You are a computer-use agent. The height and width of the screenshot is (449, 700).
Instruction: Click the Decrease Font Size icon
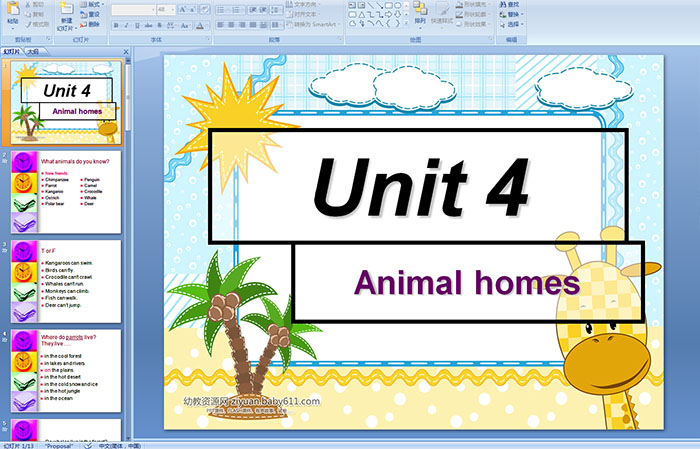tap(193, 9)
